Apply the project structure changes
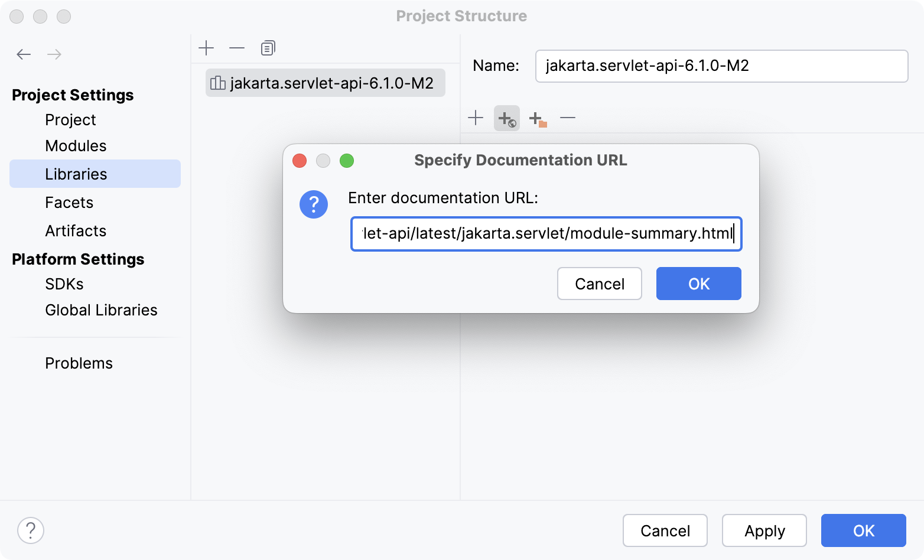924x560 pixels. (x=764, y=530)
